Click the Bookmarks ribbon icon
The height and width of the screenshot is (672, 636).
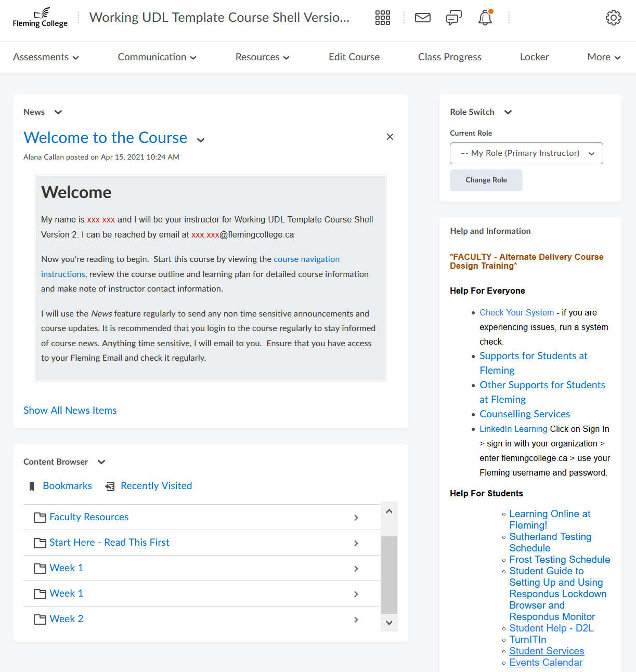32,486
